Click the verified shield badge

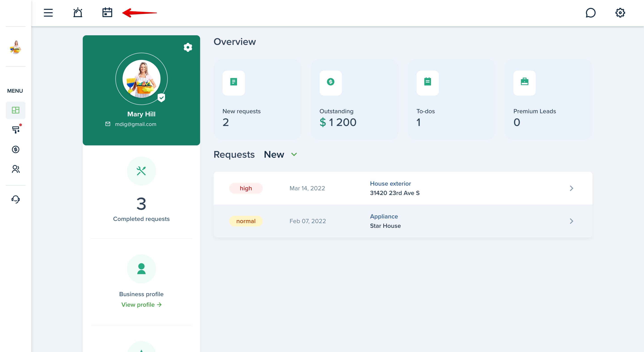[x=161, y=98]
